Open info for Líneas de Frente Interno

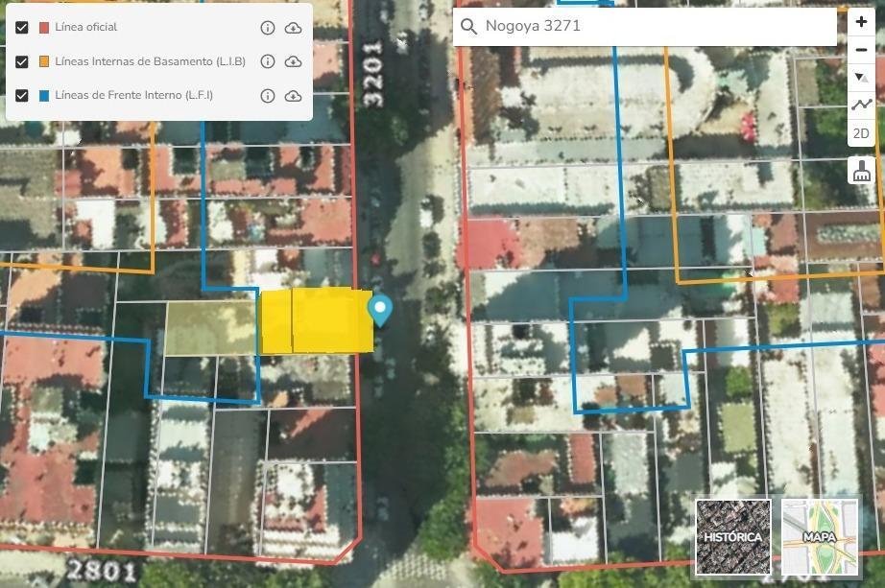click(x=268, y=96)
